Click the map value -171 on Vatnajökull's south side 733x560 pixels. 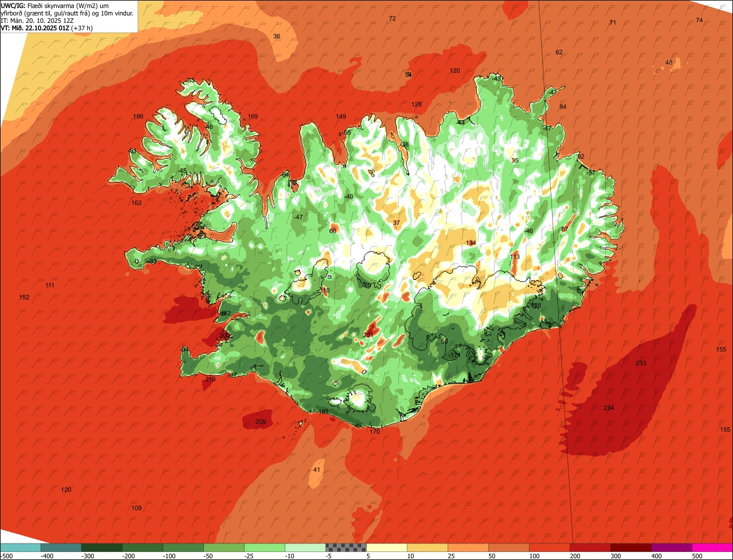tap(455, 356)
